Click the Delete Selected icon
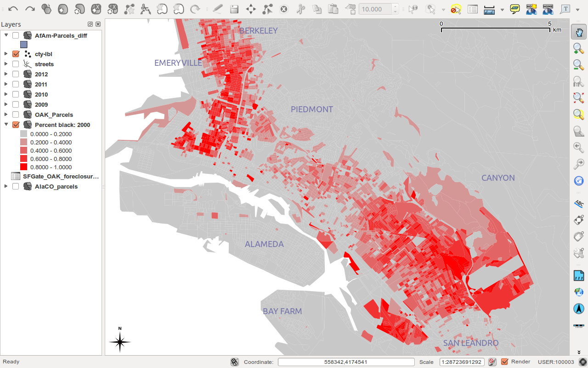Viewport: 588px width, 368px height. coord(284,9)
